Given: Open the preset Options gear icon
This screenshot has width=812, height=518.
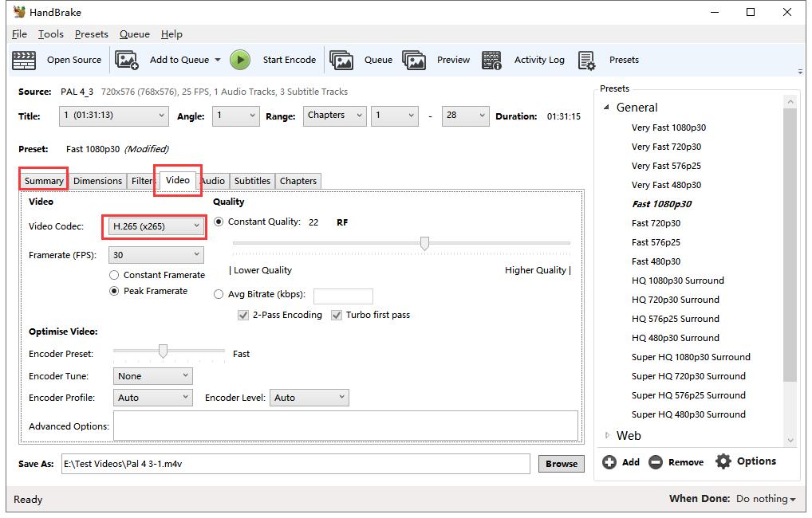Looking at the screenshot, I should coord(723,461).
